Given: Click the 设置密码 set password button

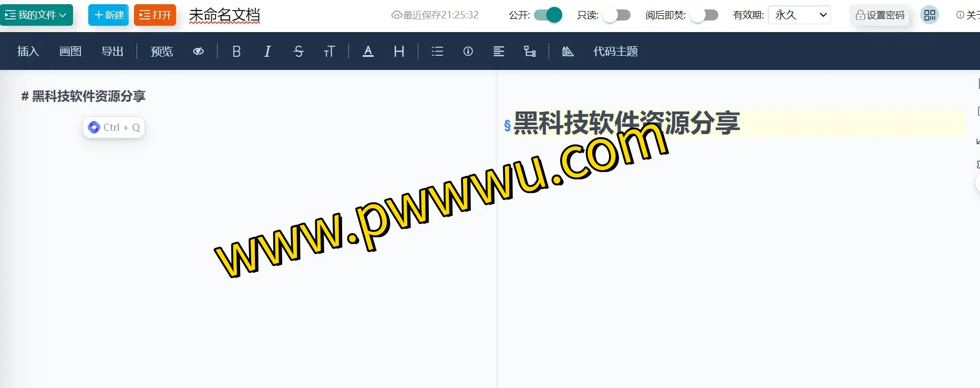Looking at the screenshot, I should (880, 15).
